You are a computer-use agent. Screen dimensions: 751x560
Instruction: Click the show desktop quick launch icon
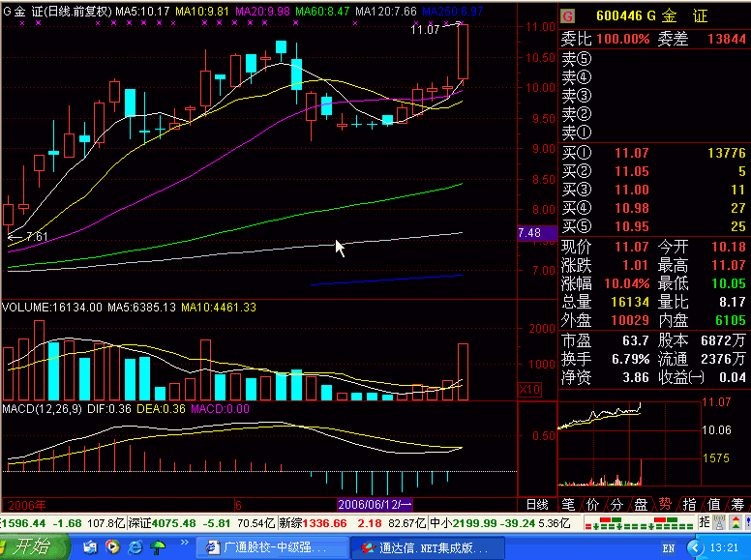[90, 547]
